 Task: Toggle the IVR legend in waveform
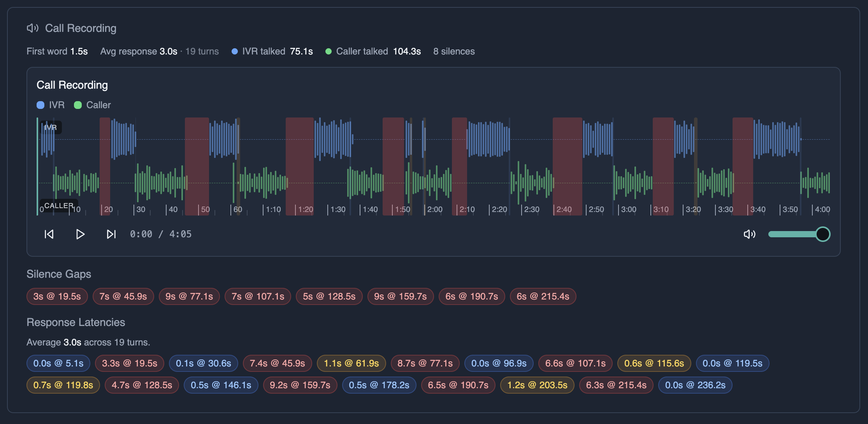coord(51,105)
